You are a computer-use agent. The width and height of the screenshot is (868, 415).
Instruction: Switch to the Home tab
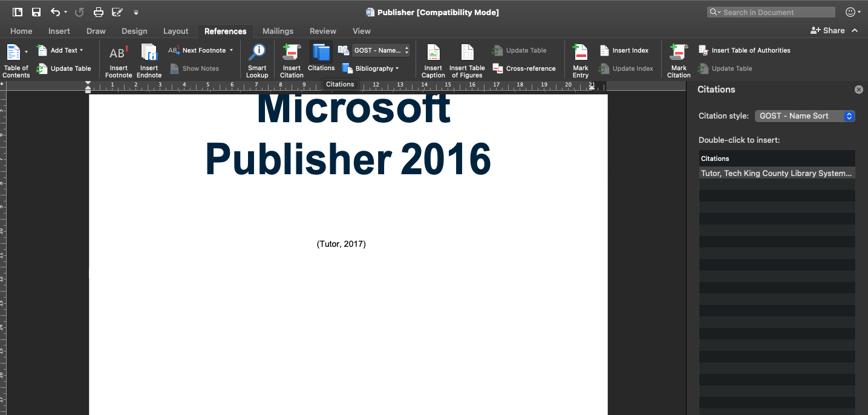point(21,31)
